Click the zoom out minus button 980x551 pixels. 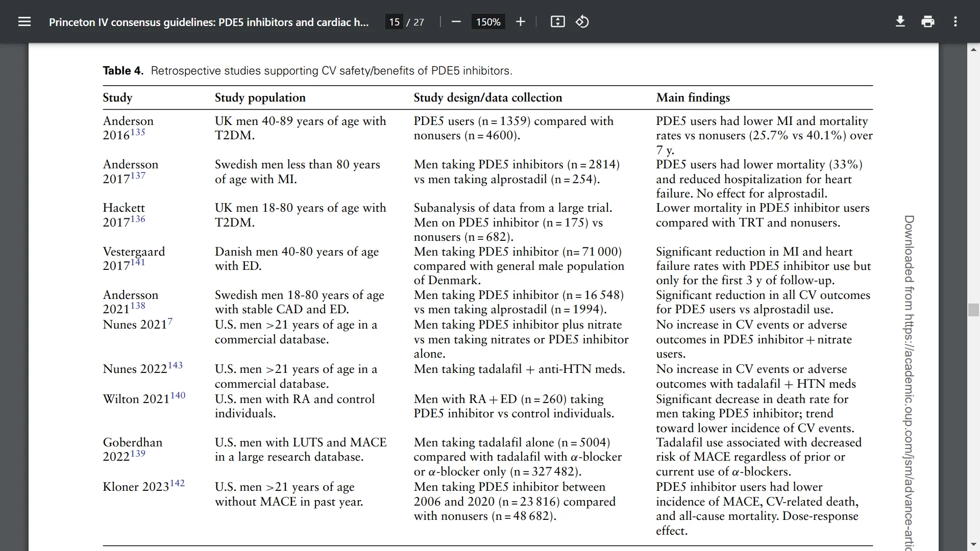click(456, 21)
